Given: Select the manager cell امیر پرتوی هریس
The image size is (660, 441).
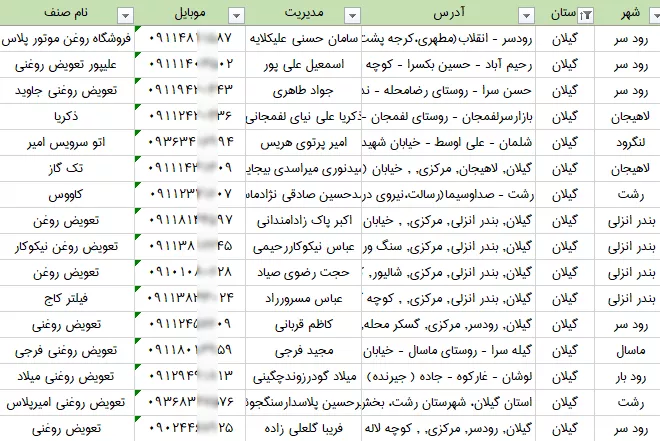Looking at the screenshot, I should click(x=303, y=143).
